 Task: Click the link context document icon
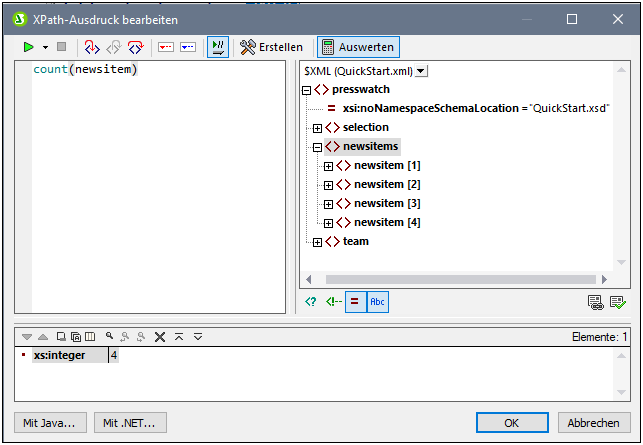coord(595,303)
